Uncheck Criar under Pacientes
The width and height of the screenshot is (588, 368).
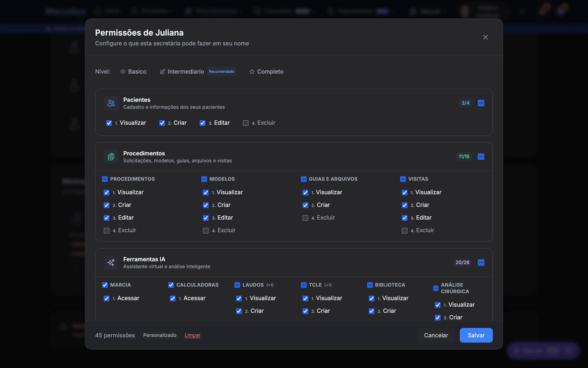coord(162,123)
